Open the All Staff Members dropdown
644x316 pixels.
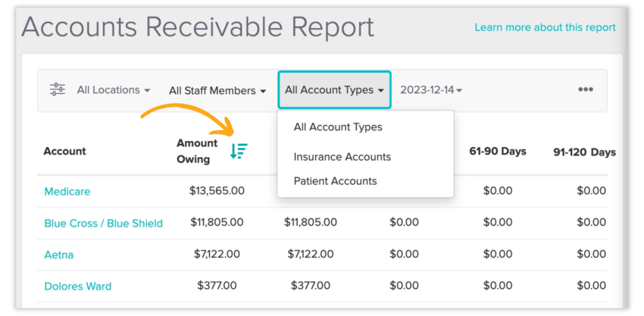217,91
